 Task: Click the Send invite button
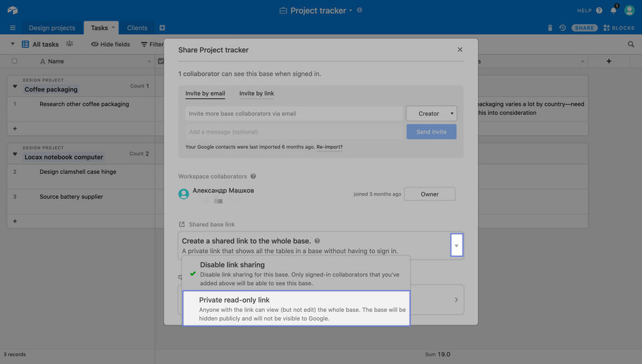(431, 132)
